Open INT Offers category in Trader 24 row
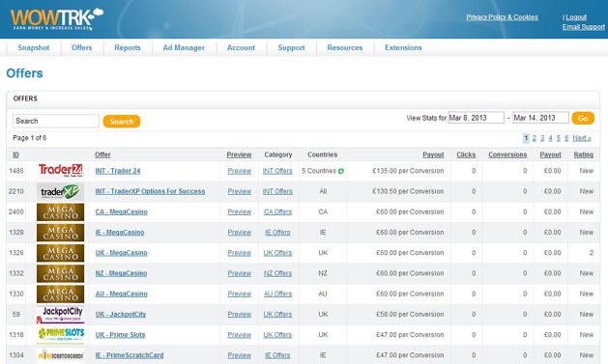608x364 pixels. (277, 171)
